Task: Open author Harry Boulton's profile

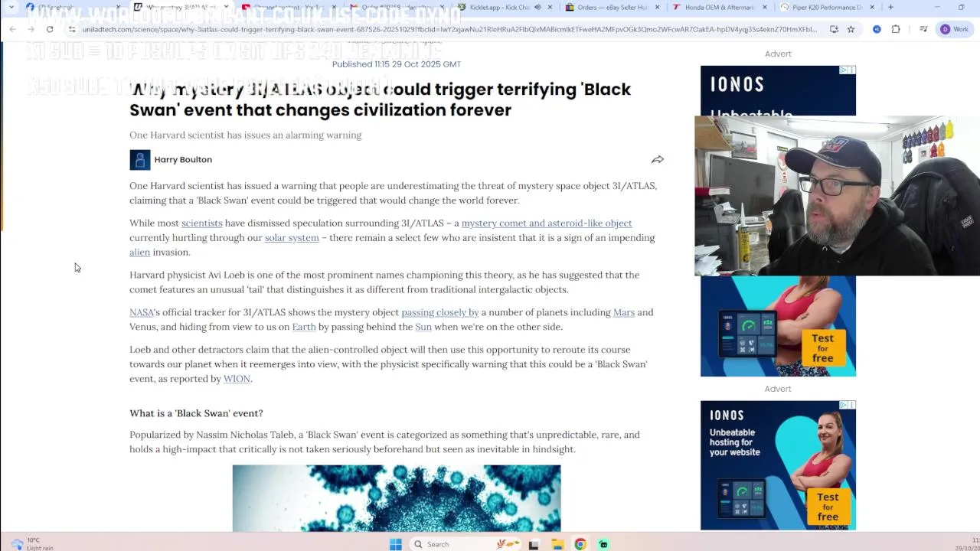Action: click(x=183, y=159)
